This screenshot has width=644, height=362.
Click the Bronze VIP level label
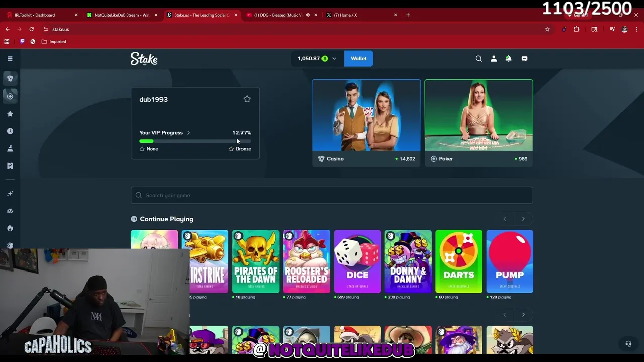click(244, 149)
